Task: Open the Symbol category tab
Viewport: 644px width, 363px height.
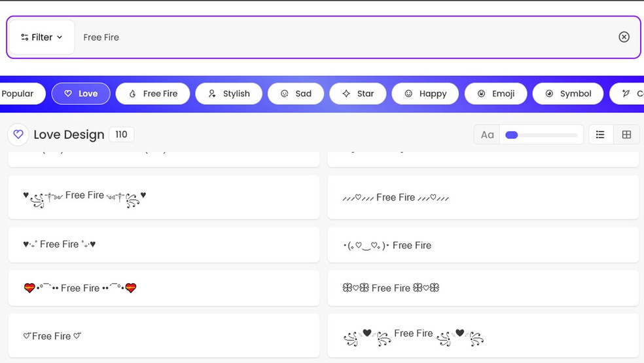Action: coord(568,94)
